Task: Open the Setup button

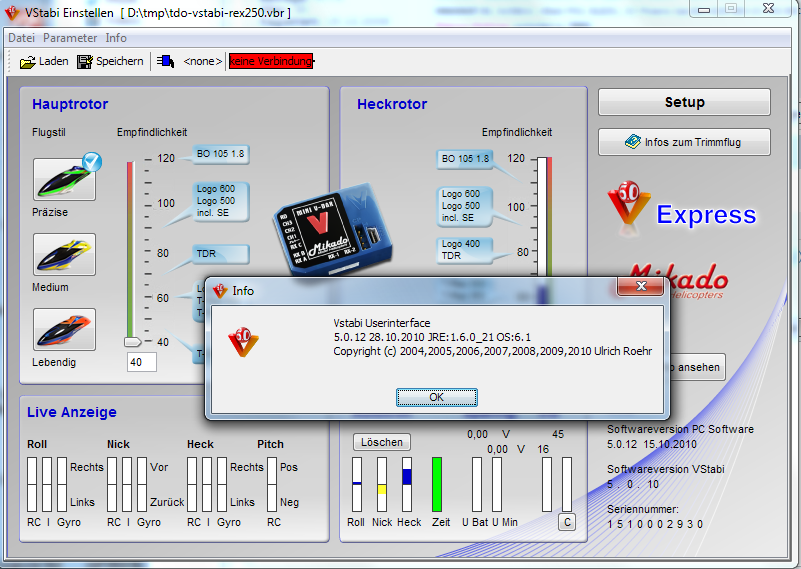Action: coord(685,102)
